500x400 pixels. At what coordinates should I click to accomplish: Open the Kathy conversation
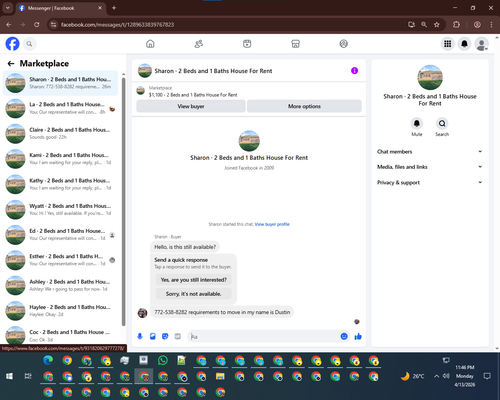(x=60, y=184)
